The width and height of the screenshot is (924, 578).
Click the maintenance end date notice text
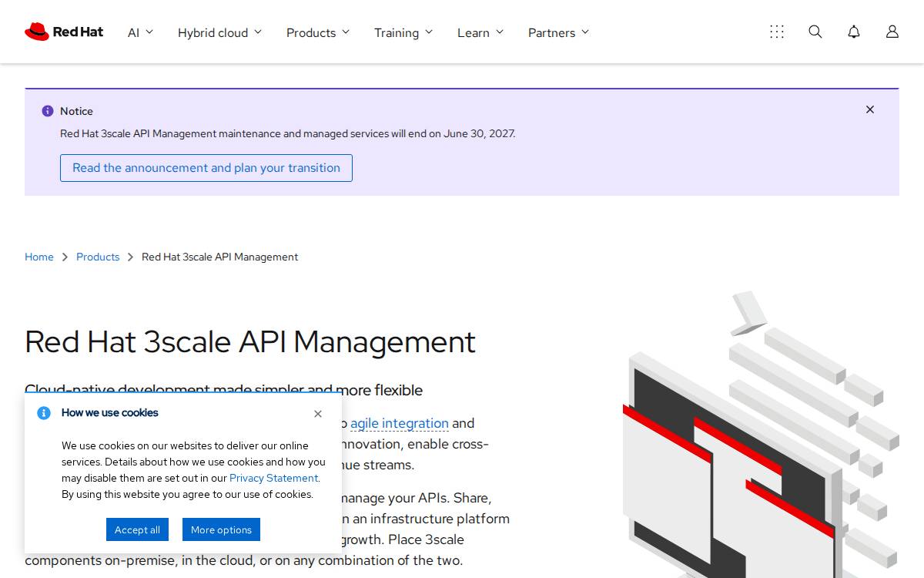pos(288,133)
